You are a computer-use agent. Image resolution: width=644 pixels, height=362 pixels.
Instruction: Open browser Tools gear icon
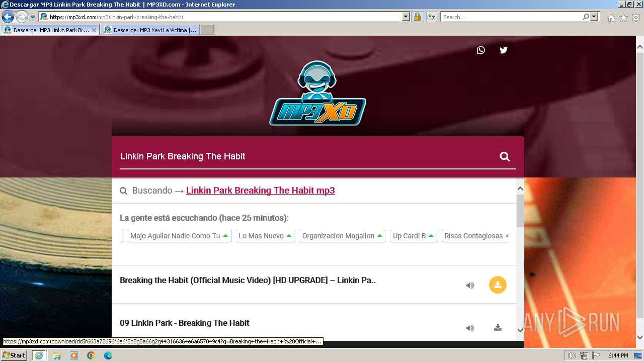[x=636, y=18]
